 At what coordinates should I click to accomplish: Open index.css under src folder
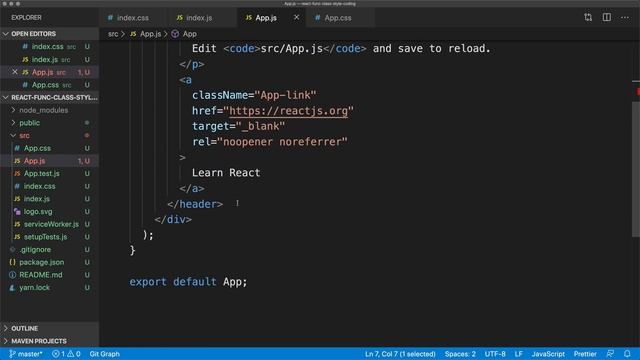[49, 186]
